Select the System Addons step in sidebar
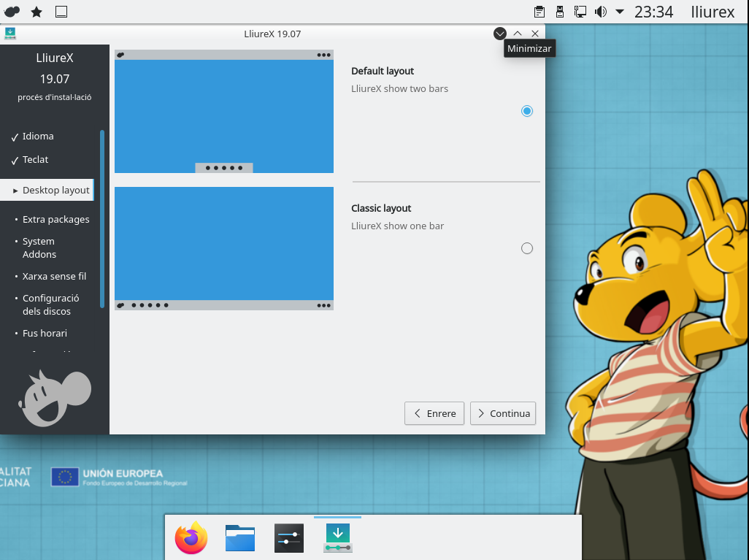 click(39, 248)
